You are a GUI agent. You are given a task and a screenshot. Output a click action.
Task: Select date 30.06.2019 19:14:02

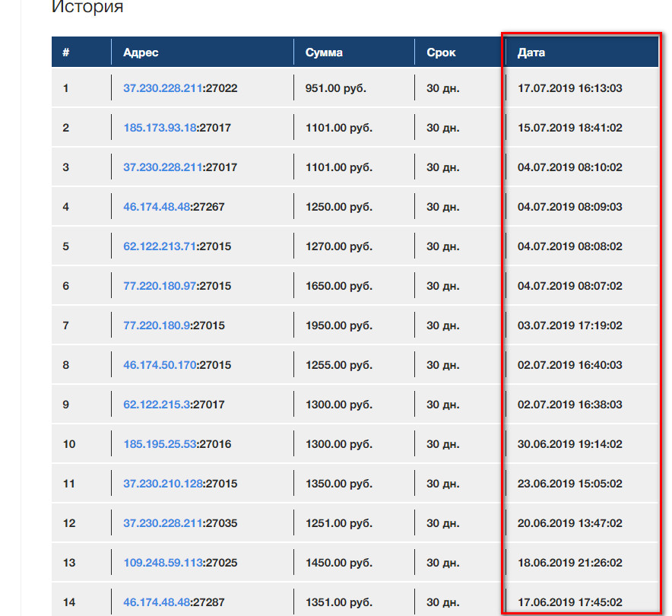(x=569, y=444)
